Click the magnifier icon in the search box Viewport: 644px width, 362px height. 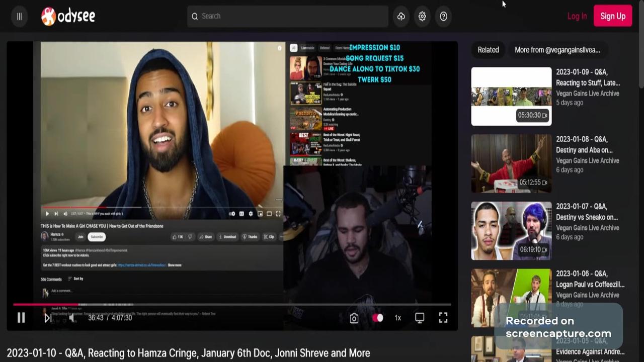coord(195,16)
